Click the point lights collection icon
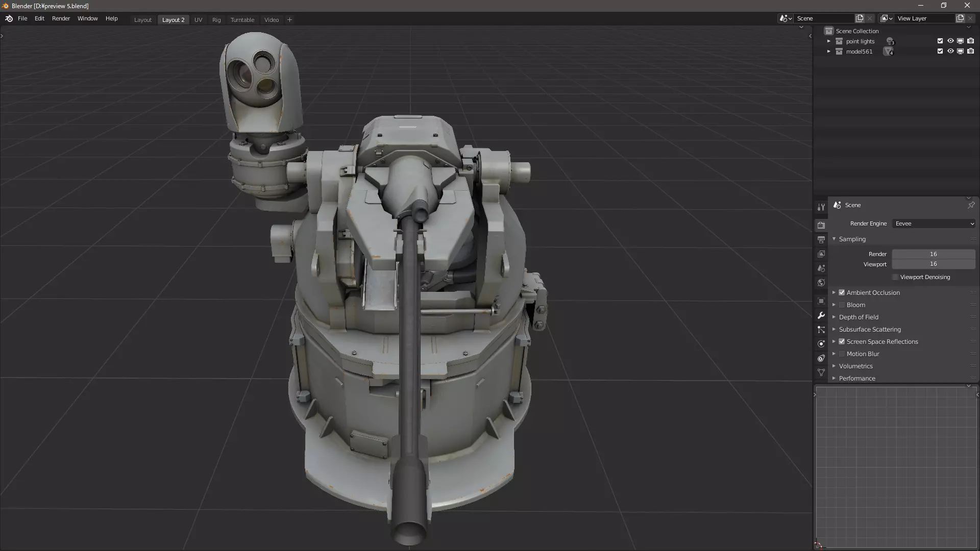 839,41
